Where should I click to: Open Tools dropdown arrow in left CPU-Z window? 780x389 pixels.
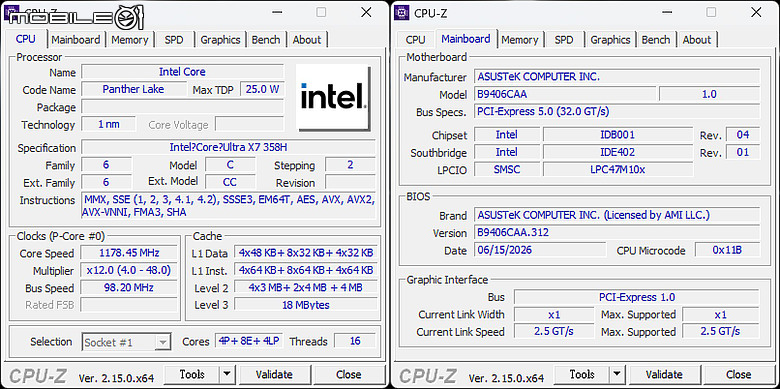(x=226, y=374)
